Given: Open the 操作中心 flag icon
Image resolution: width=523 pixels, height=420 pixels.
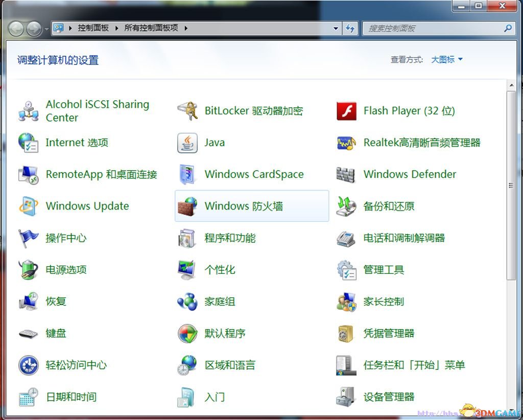Looking at the screenshot, I should [x=29, y=238].
